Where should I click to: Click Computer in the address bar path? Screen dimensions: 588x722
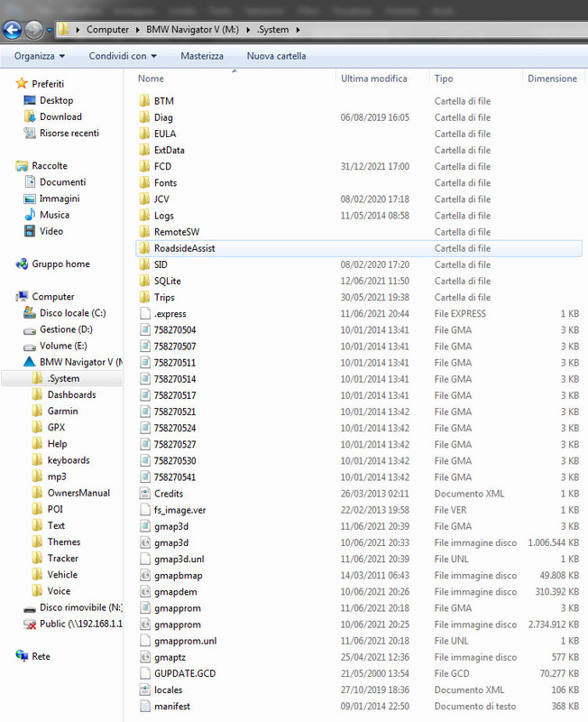pyautogui.click(x=107, y=30)
